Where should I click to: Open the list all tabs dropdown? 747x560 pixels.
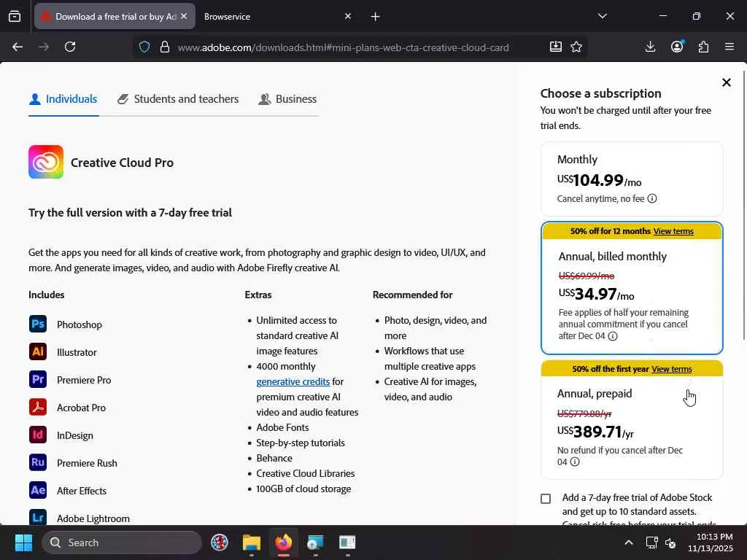[x=602, y=16]
